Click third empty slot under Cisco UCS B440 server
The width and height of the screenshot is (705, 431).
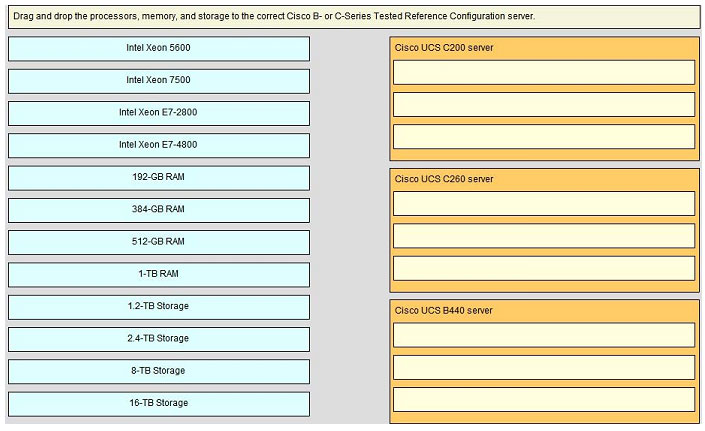[x=544, y=400]
